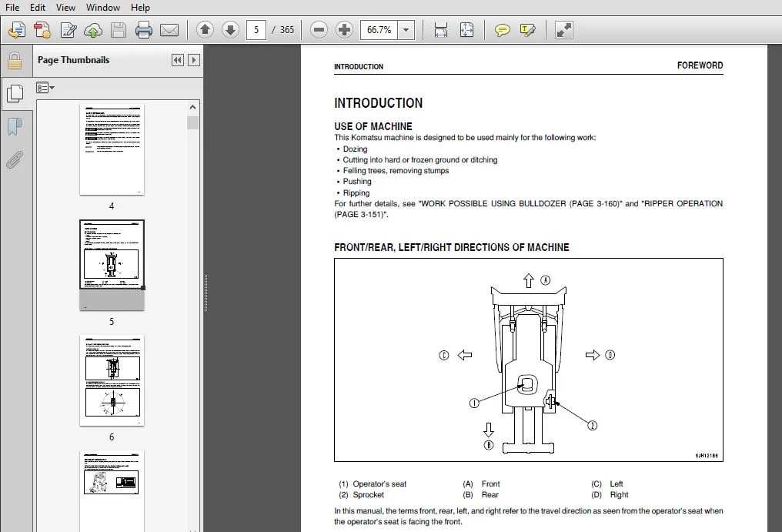Click the USE OF MACHINE heading
Image resolution: width=782 pixels, height=532 pixels.
click(373, 126)
